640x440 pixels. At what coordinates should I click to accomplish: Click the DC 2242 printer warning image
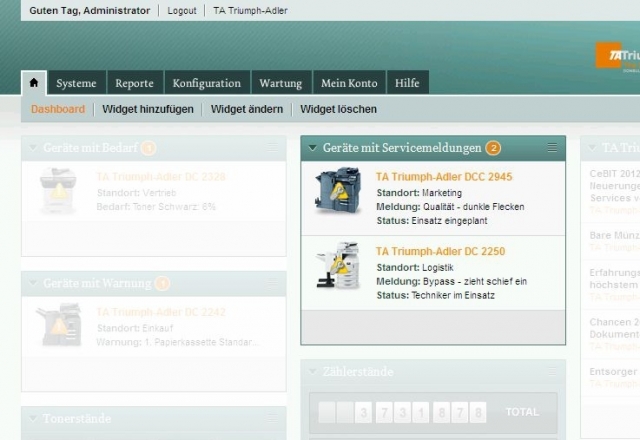click(x=59, y=325)
